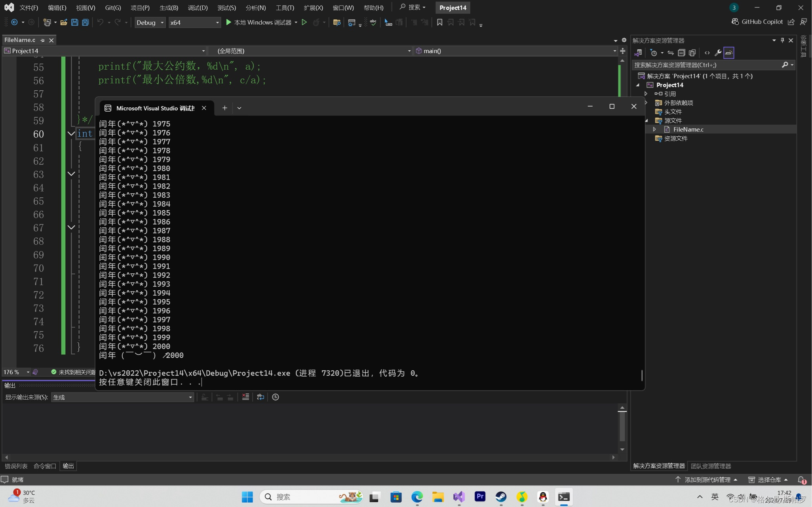Open the 生成(B) menu
The height and width of the screenshot is (507, 812).
click(x=169, y=8)
